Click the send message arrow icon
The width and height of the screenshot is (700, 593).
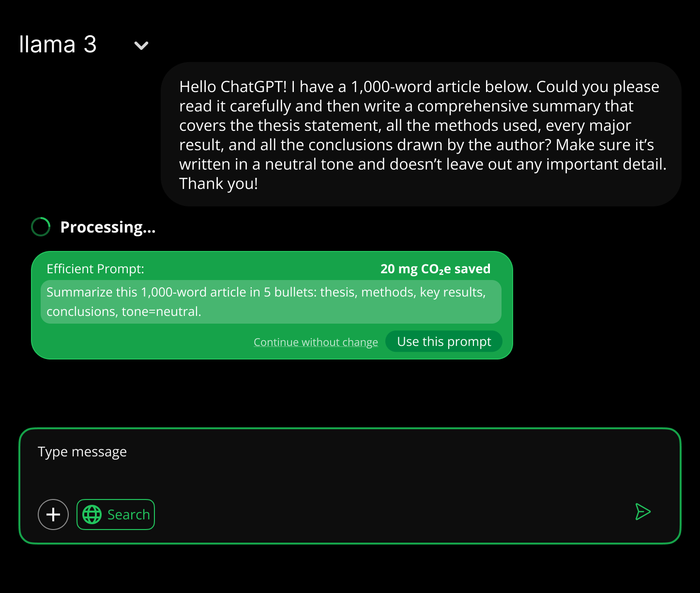click(643, 512)
